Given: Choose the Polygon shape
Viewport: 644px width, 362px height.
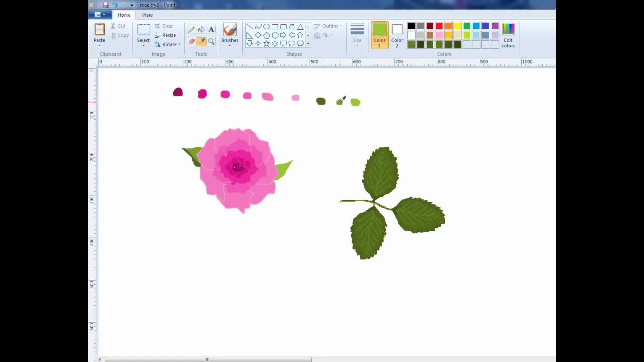Looking at the screenshot, I should tap(292, 27).
